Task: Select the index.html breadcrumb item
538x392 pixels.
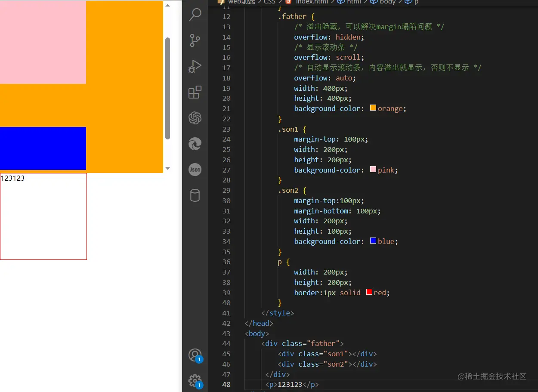Action: point(308,2)
